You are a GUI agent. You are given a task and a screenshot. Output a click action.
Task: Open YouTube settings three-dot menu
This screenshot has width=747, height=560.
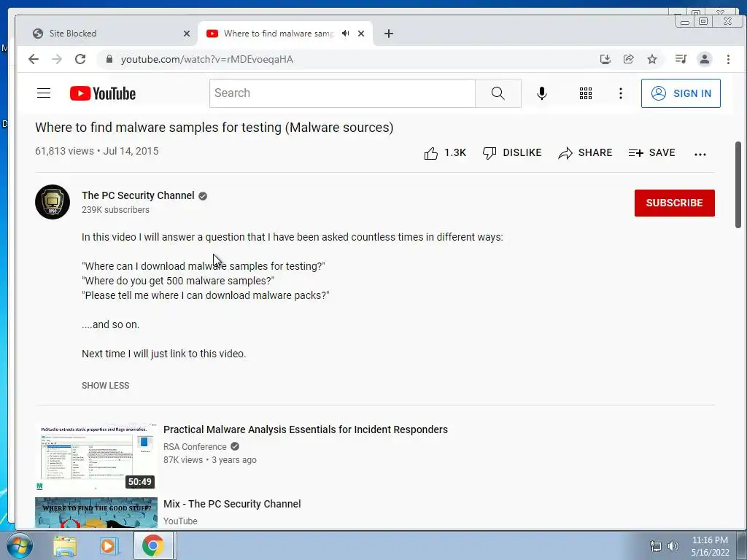click(620, 93)
